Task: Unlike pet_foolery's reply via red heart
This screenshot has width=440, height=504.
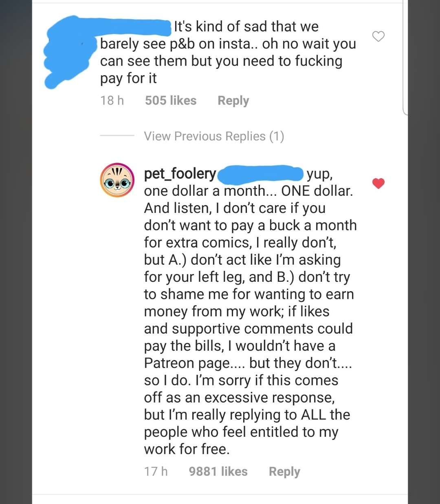Action: click(x=378, y=183)
